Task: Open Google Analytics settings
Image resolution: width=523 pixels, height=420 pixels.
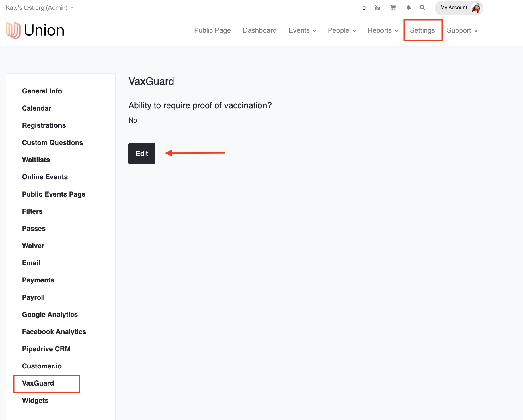Action: [x=50, y=315]
